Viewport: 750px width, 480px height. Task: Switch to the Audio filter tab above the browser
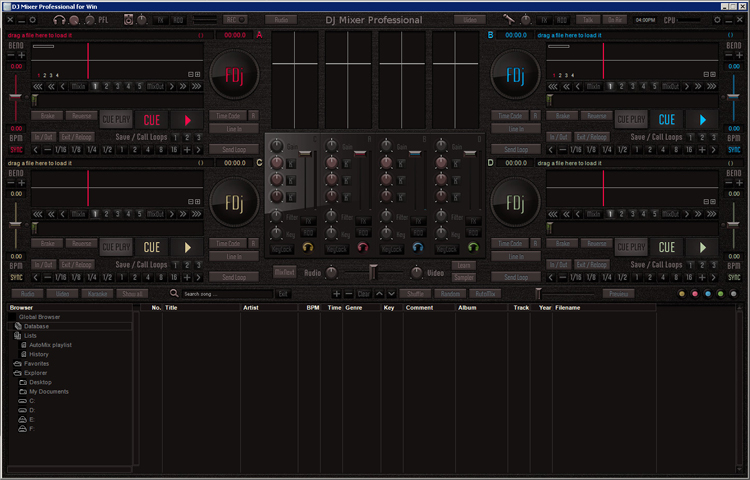(x=27, y=294)
